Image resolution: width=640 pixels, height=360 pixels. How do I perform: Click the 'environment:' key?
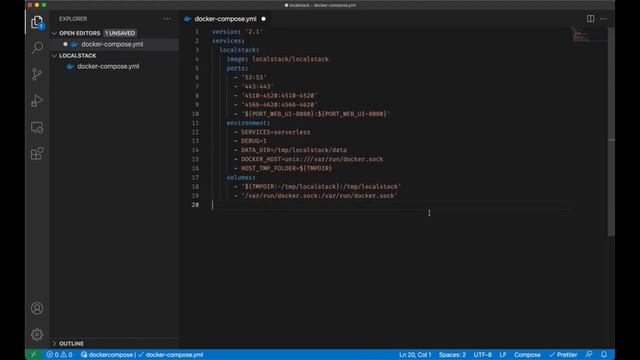pyautogui.click(x=248, y=123)
